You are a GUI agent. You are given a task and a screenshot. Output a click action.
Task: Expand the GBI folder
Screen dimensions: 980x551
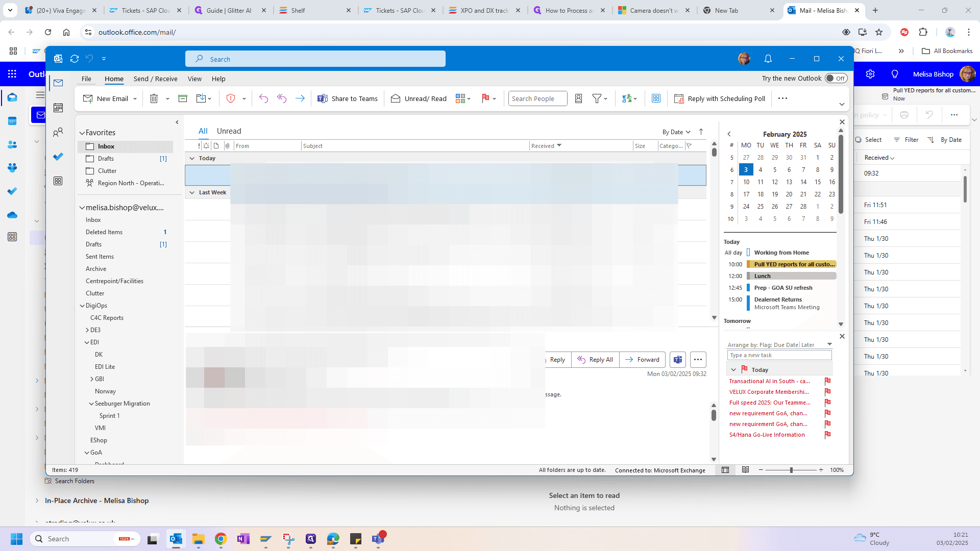click(92, 379)
